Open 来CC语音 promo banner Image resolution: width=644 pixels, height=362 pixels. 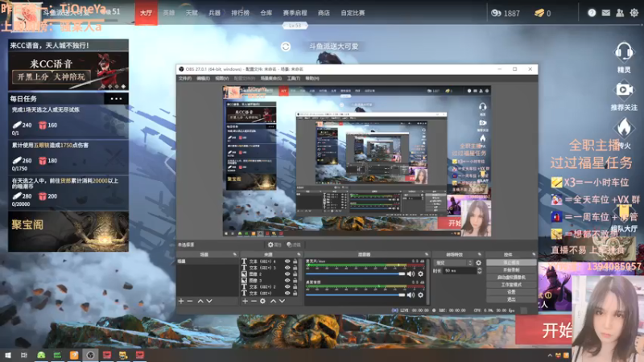(x=68, y=71)
